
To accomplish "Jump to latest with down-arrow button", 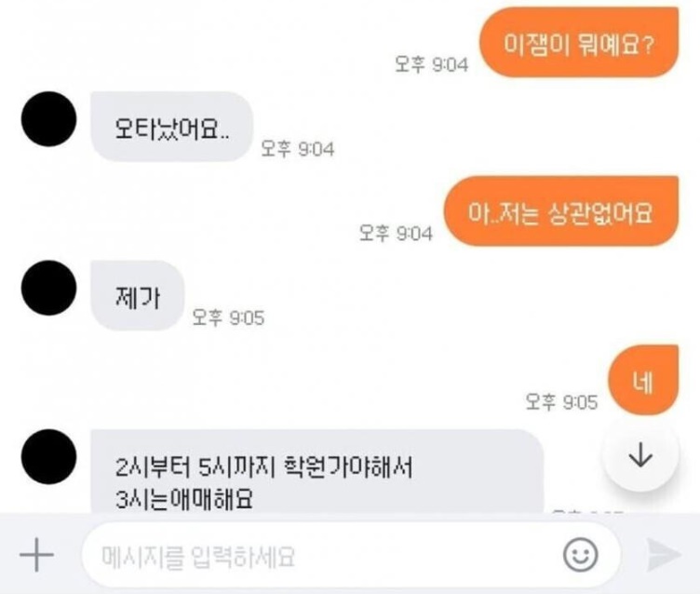I will tap(640, 455).
